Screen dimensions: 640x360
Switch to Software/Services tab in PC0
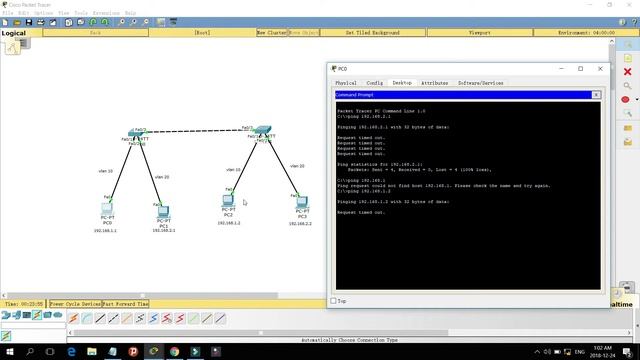pos(480,83)
